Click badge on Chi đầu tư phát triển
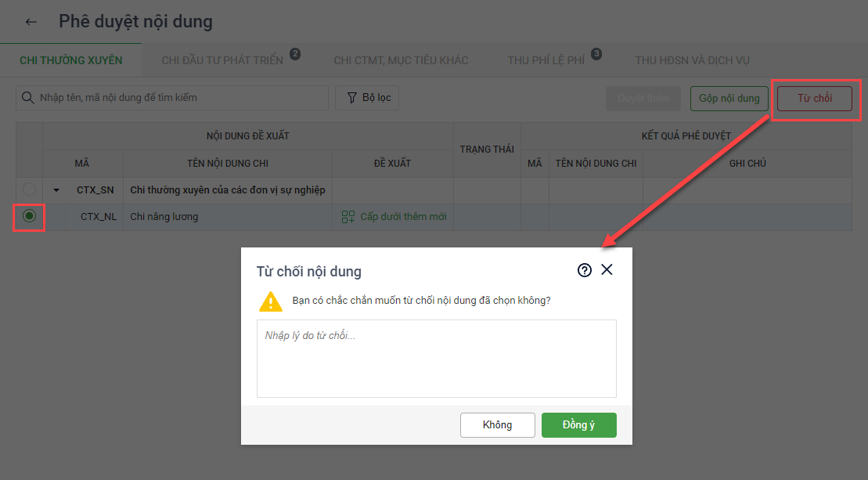 click(295, 54)
